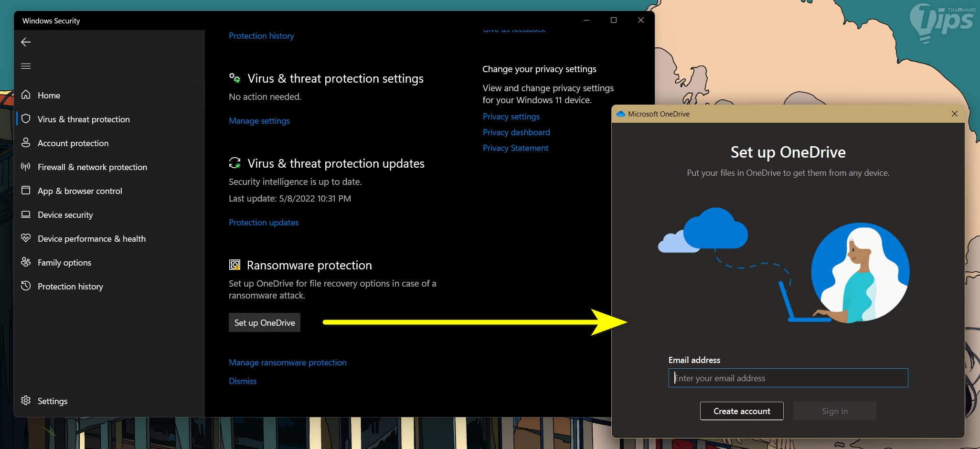The height and width of the screenshot is (449, 980).
Task: Click the back arrow in Windows Security
Action: 26,42
